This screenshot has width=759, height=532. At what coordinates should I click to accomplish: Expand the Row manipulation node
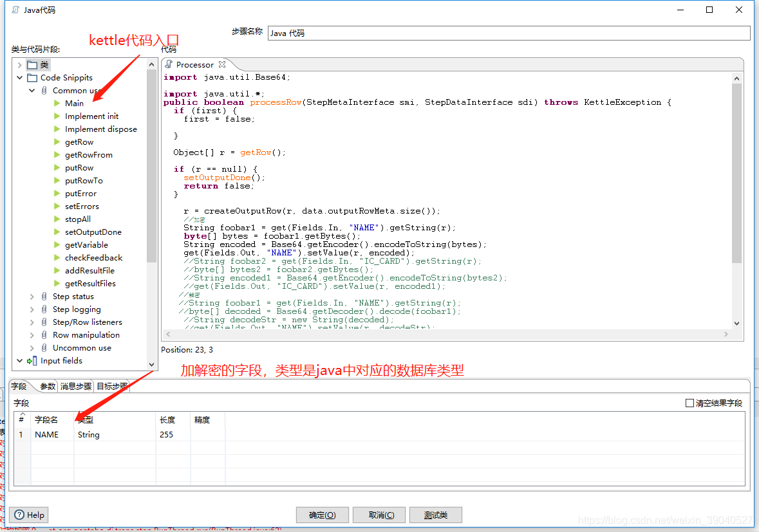point(32,335)
